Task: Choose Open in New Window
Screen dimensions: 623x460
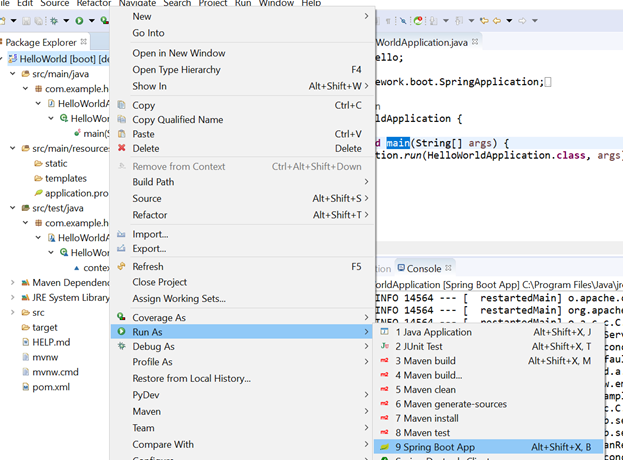Action: 242,53
